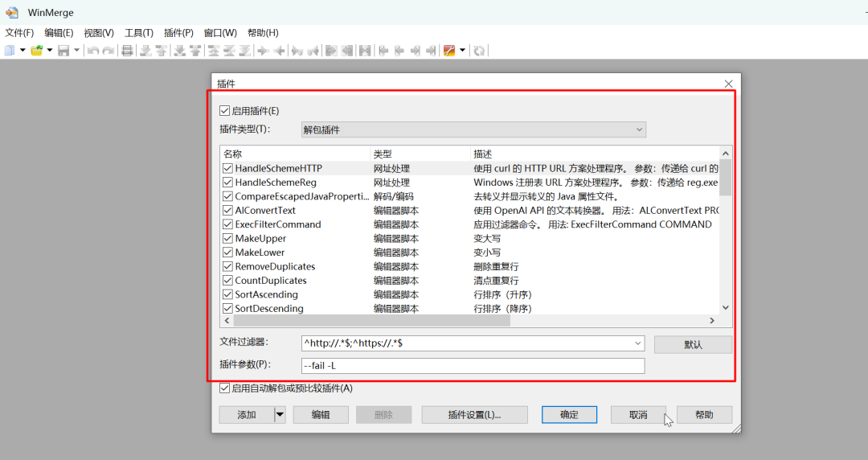Toggle the 启用插件(E) checkbox

tap(224, 111)
